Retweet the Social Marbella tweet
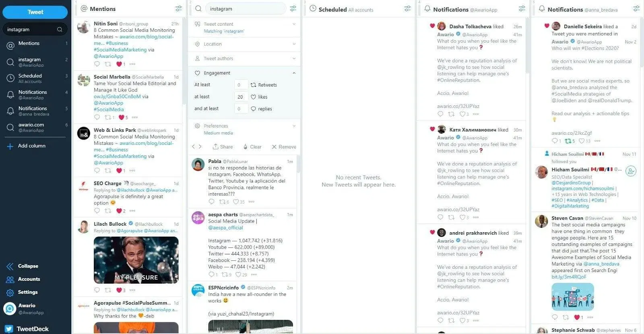 pyautogui.click(x=108, y=118)
